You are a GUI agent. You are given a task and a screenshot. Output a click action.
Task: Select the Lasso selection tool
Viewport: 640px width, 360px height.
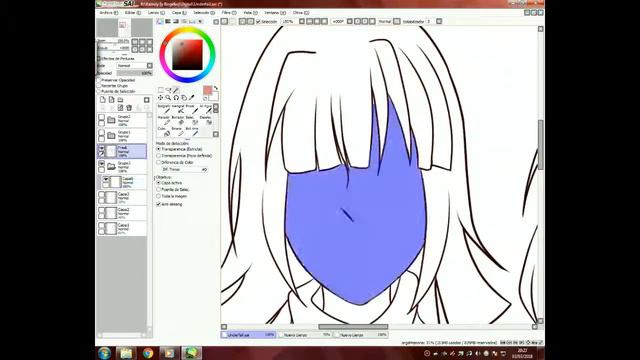click(x=168, y=90)
